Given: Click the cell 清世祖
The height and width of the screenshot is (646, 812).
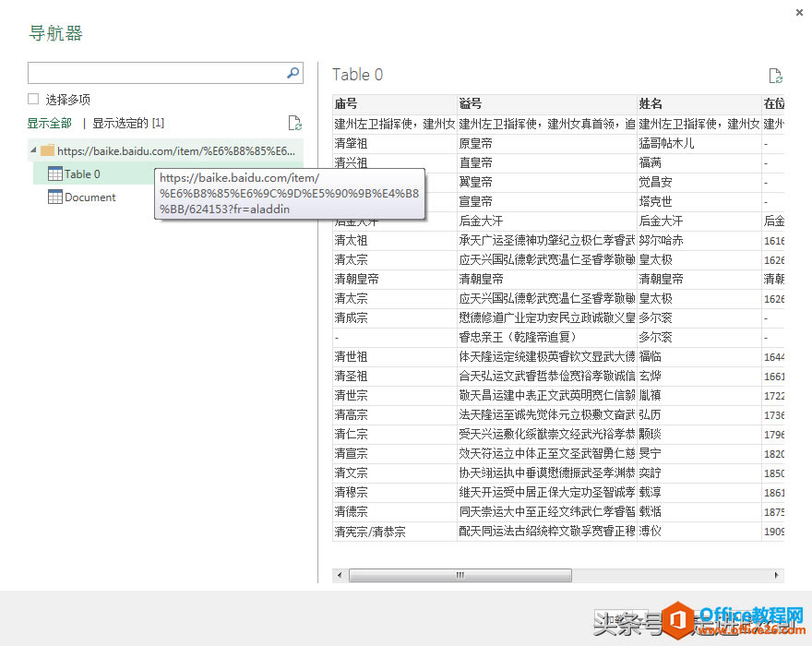Looking at the screenshot, I should [x=395, y=356].
